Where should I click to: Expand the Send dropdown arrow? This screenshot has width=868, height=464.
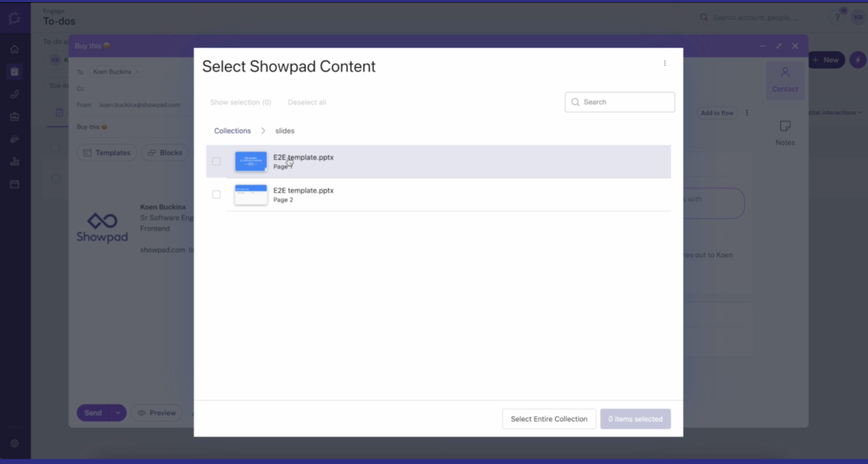coord(118,413)
